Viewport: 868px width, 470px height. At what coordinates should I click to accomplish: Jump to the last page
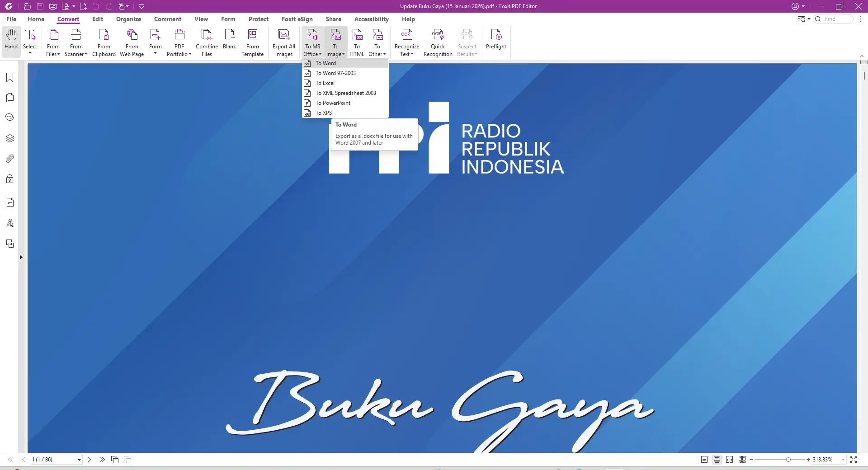tap(102, 460)
